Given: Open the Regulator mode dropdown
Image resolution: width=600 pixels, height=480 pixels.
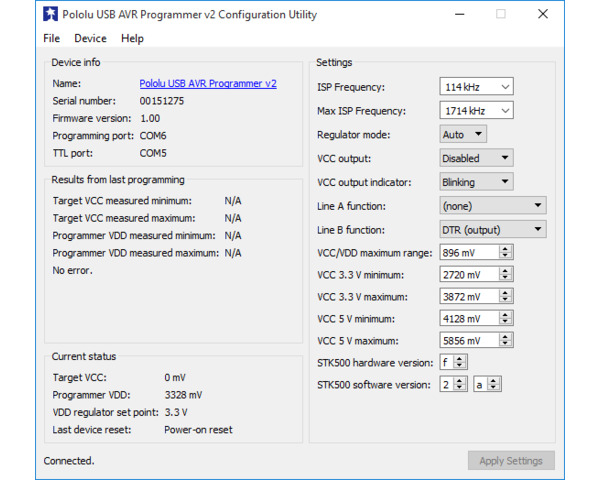Looking at the screenshot, I should point(463,134).
